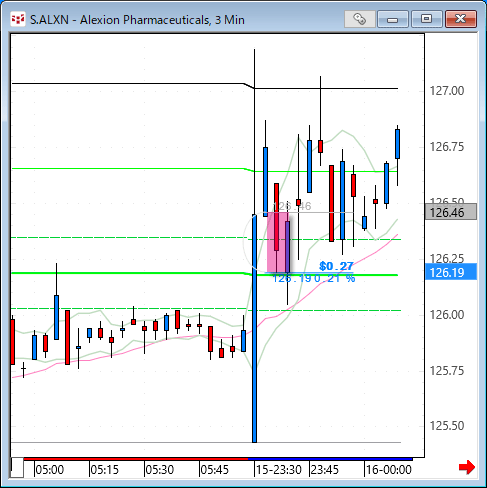Click the window title S.ALXN Alexion Pharmaceuticals
This screenshot has width=487, height=488.
[137, 20]
